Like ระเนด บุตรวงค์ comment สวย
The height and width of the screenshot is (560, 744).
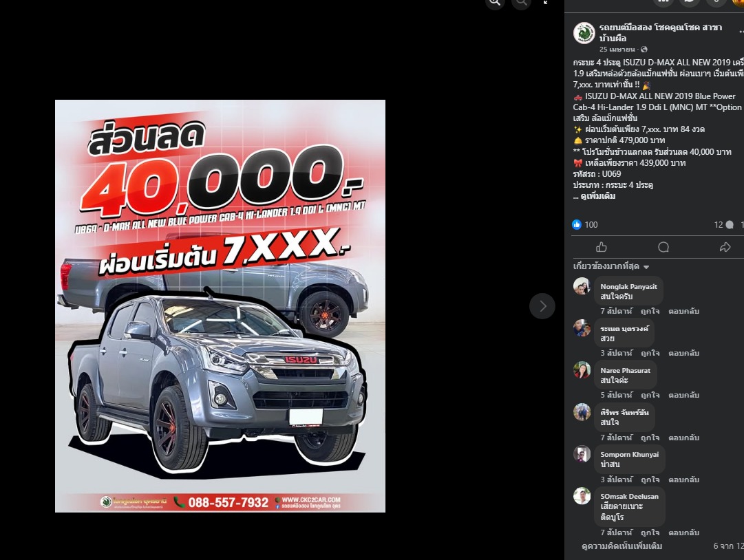pyautogui.click(x=650, y=353)
